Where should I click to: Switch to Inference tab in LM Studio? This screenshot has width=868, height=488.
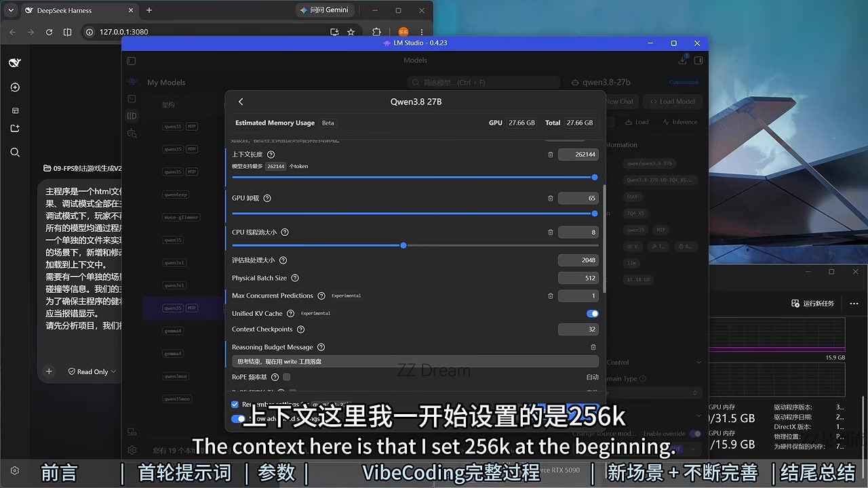click(x=679, y=122)
